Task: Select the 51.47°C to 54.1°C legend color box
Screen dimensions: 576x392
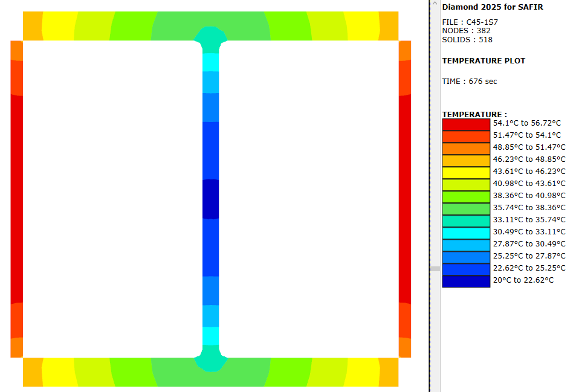Action: (x=465, y=137)
